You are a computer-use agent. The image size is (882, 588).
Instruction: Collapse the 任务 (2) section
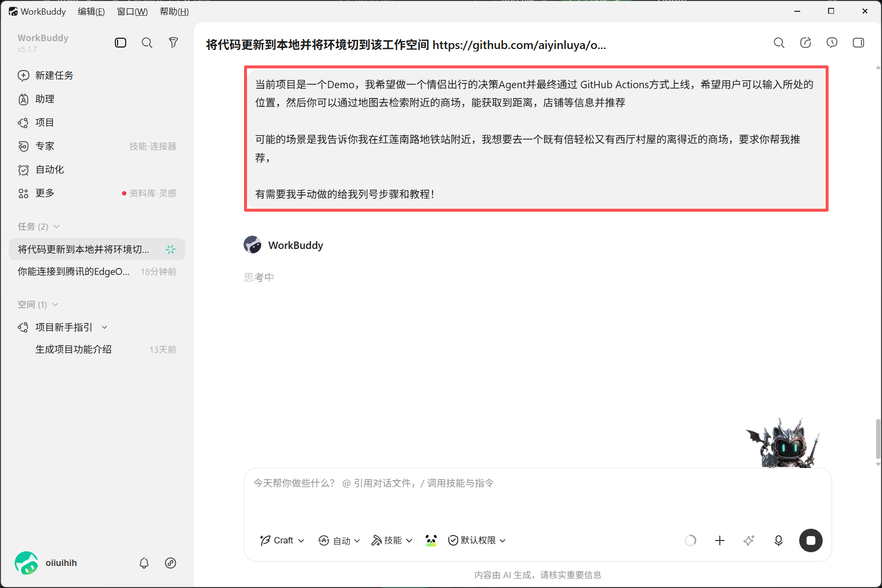[39, 226]
